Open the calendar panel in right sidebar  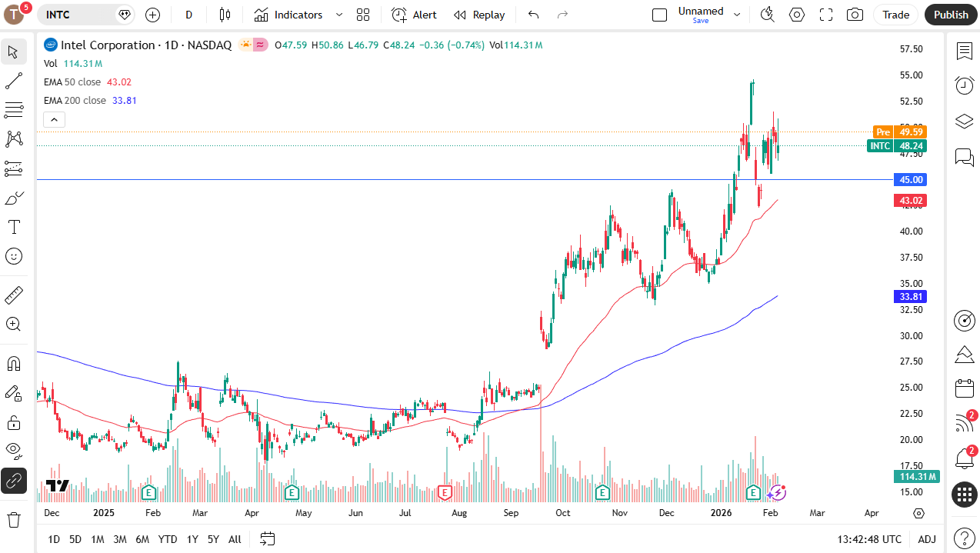[965, 388]
